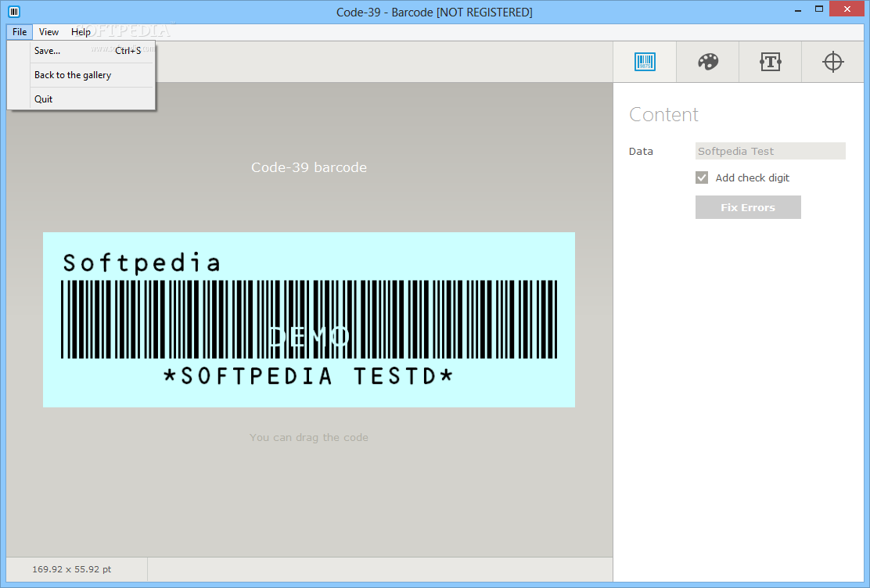Click the barcode preview image
This screenshot has height=588, width=870.
pos(308,320)
